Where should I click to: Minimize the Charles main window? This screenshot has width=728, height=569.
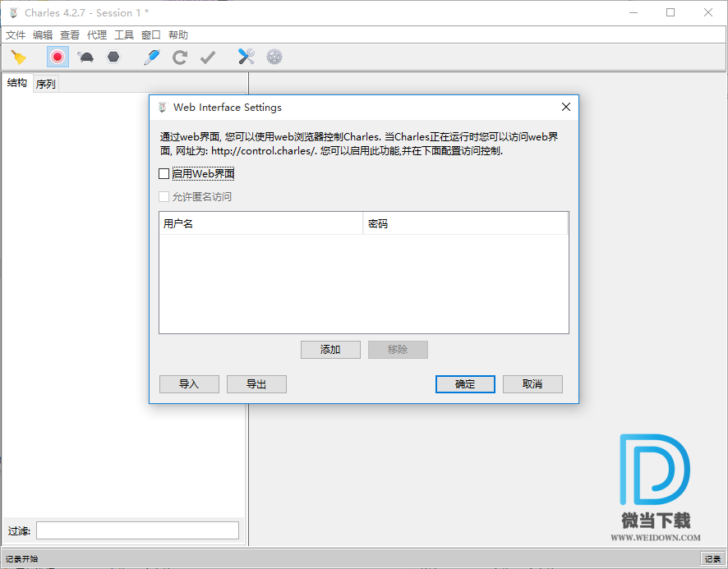pyautogui.click(x=634, y=13)
